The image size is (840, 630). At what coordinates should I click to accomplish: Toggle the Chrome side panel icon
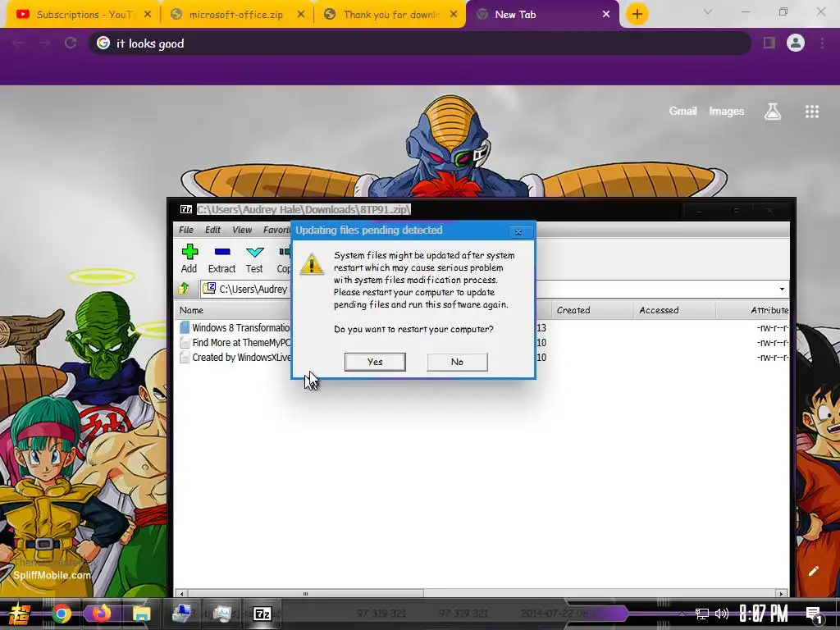point(769,43)
